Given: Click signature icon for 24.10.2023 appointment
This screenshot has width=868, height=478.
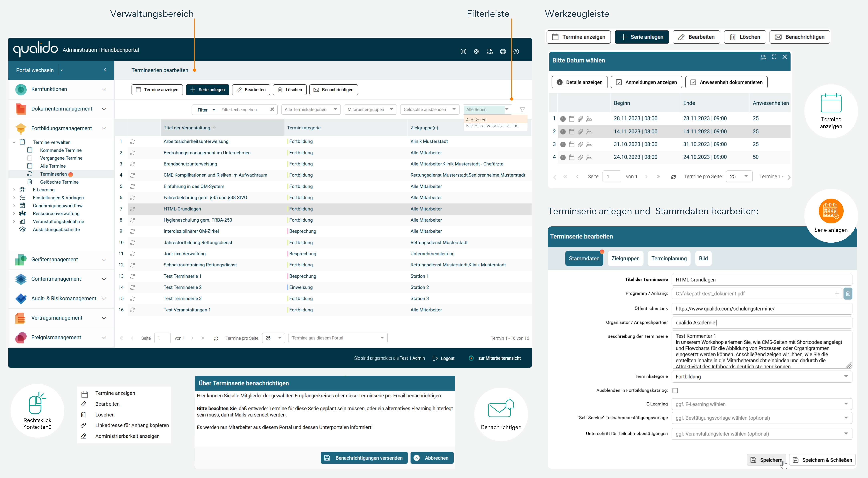Looking at the screenshot, I should point(589,157).
